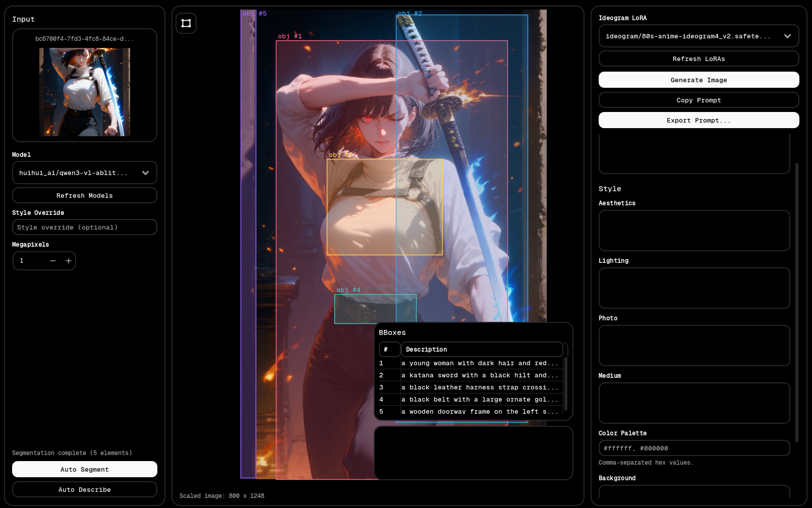Focus the Style override text field
This screenshot has height=508, width=812.
tap(85, 228)
